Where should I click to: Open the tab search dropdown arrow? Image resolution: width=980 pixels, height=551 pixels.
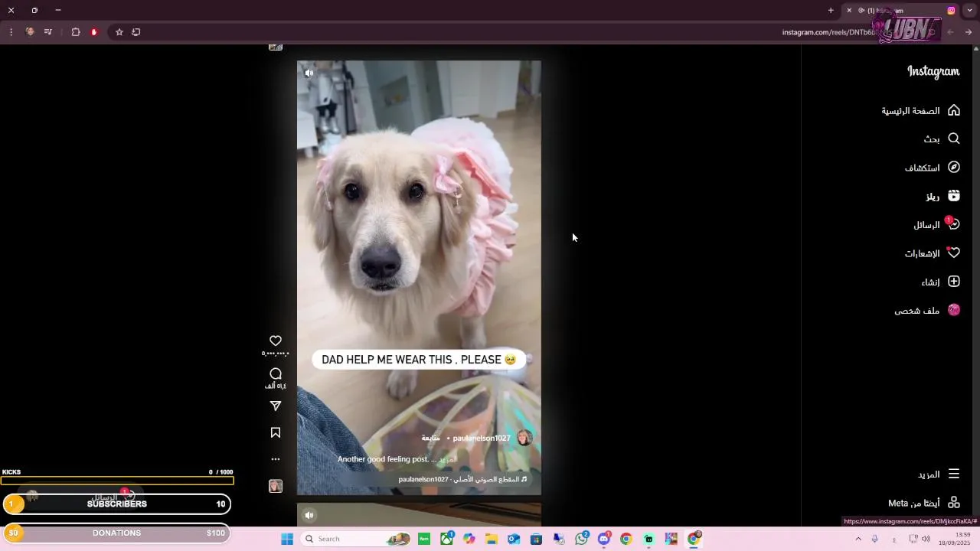point(969,10)
